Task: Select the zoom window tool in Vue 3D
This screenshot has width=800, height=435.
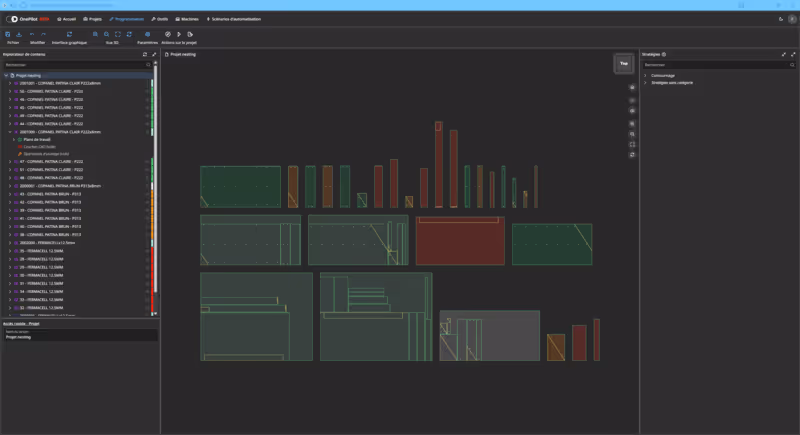Action: [x=95, y=34]
